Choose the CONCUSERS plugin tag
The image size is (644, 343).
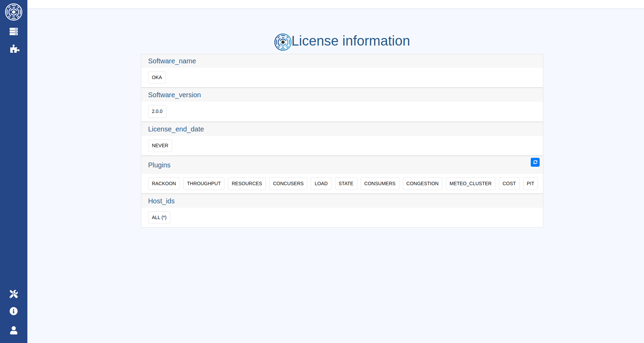(288, 184)
